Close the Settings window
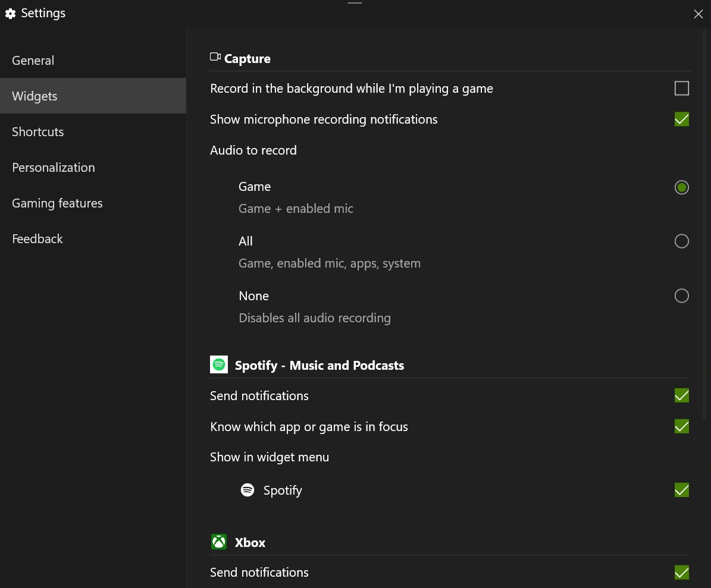 point(699,14)
